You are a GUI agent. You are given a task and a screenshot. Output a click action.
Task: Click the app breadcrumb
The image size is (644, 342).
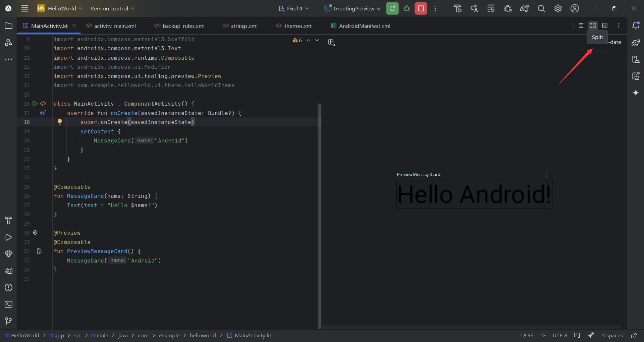(x=57, y=335)
